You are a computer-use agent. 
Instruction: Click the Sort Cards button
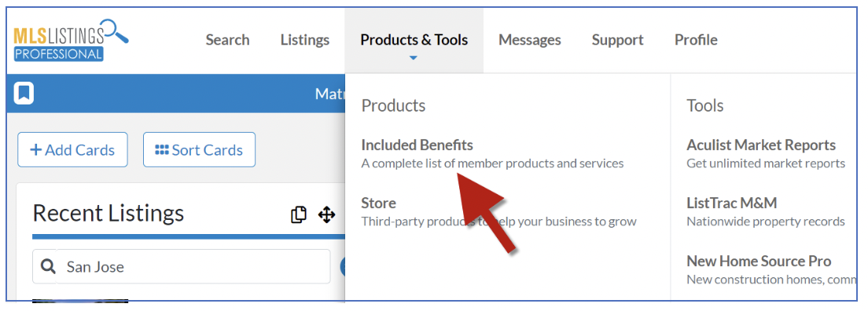coord(199,150)
